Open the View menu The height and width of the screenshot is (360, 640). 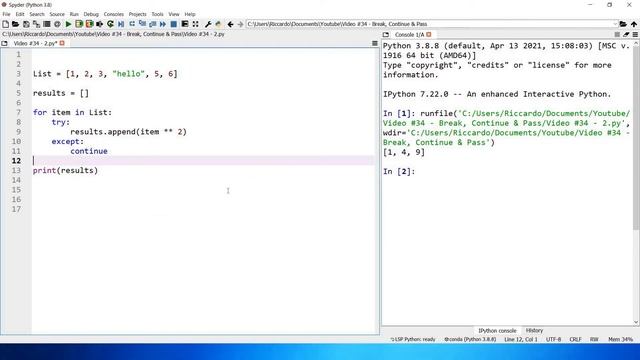(174, 14)
